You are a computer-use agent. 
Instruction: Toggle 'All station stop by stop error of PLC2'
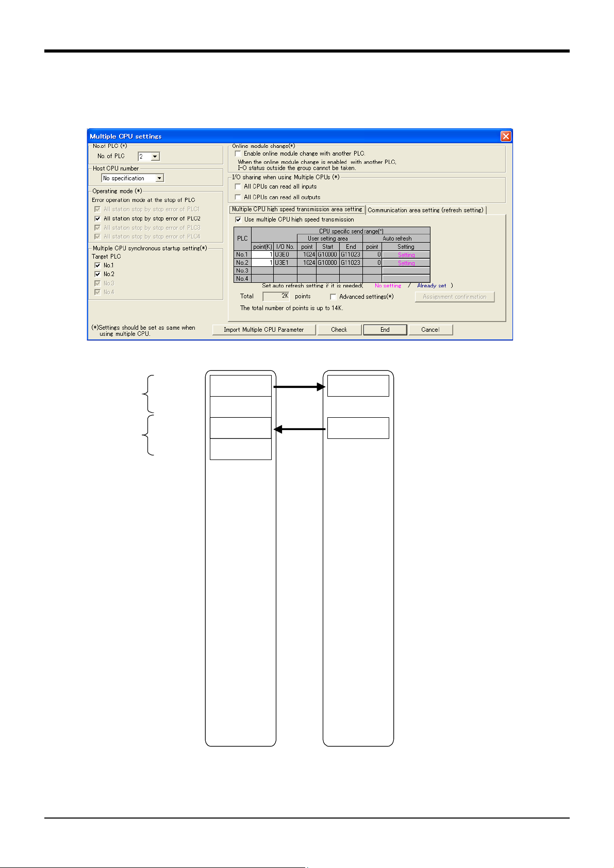click(x=97, y=218)
